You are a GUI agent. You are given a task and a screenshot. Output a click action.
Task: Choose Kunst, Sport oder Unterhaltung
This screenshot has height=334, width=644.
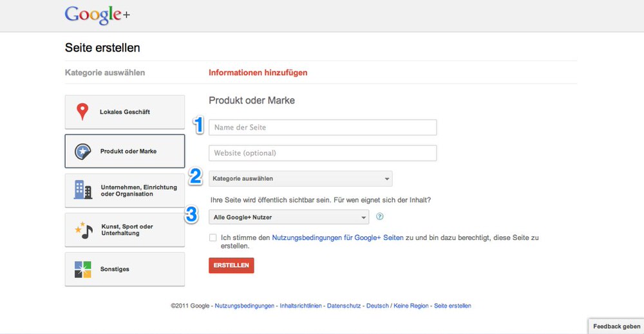[125, 230]
